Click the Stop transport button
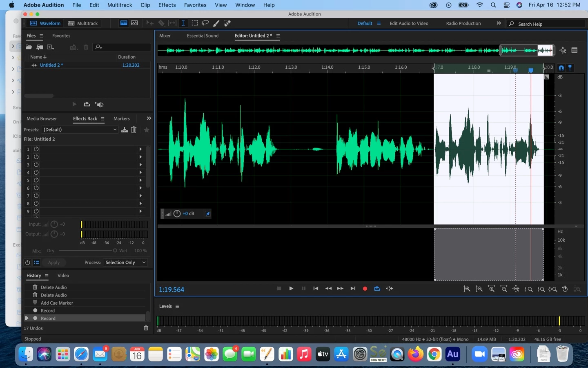The width and height of the screenshot is (588, 368). point(279,289)
